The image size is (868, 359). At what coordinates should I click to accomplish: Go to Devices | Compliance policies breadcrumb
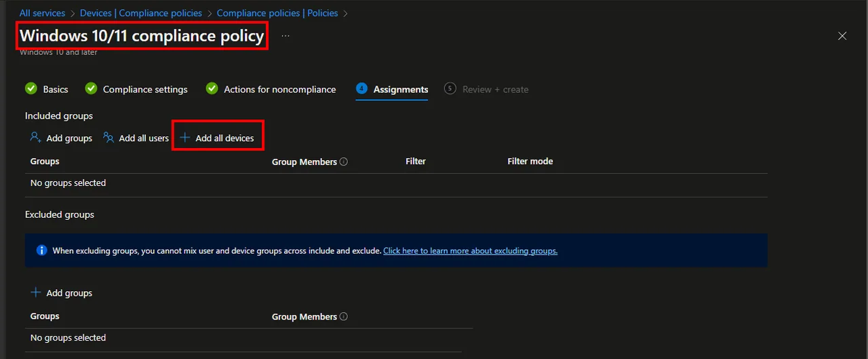click(141, 13)
